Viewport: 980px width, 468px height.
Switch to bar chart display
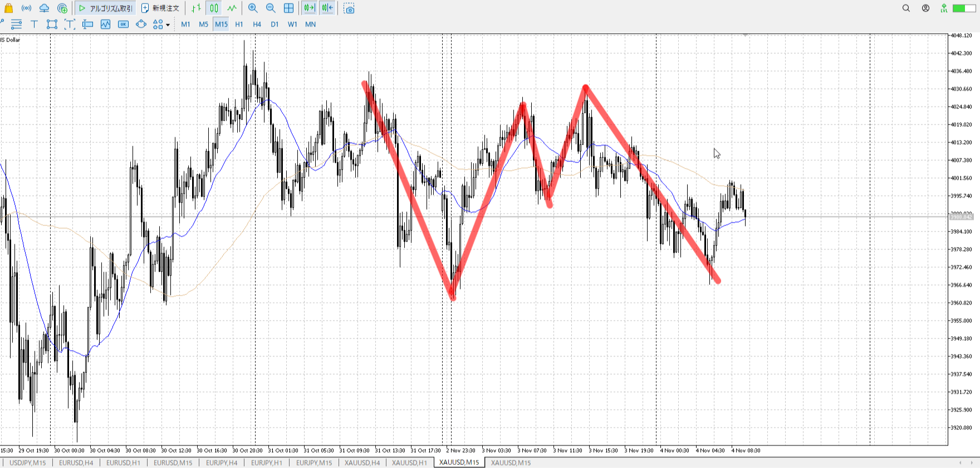click(x=196, y=8)
